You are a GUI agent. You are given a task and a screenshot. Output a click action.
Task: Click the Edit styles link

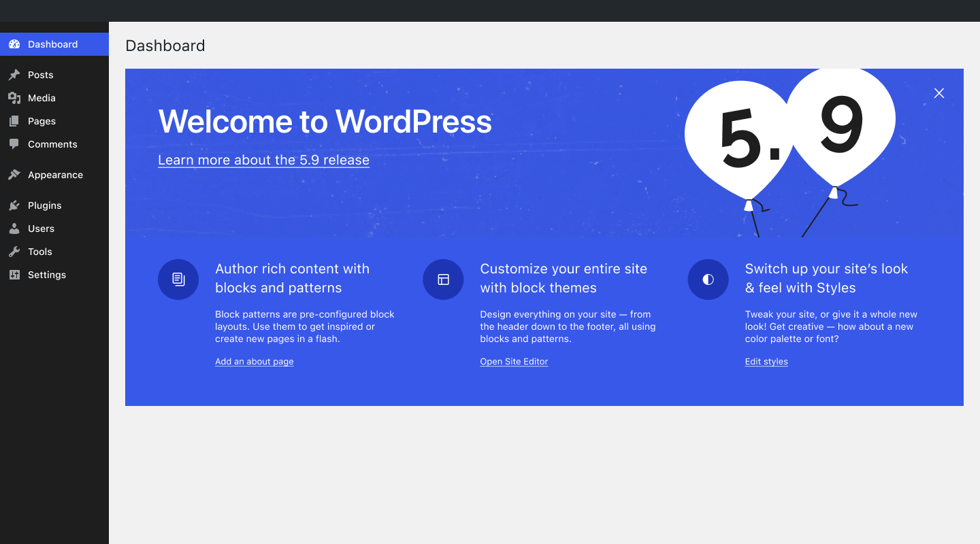point(766,362)
